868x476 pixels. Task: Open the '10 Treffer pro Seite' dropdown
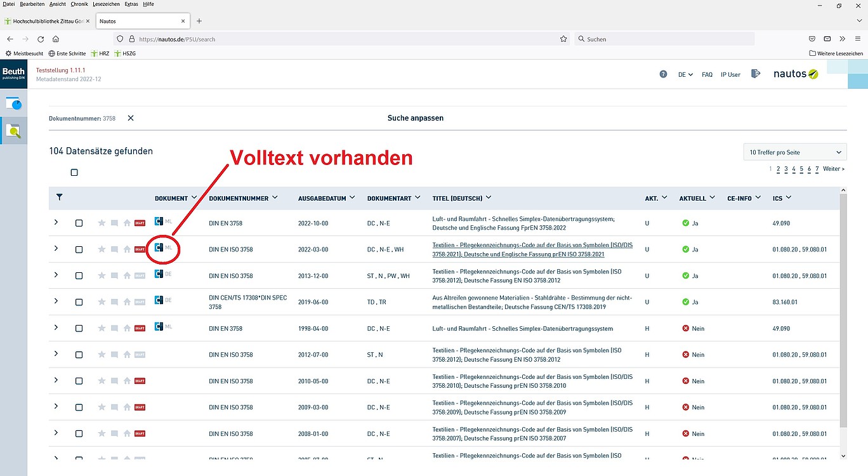[795, 152]
